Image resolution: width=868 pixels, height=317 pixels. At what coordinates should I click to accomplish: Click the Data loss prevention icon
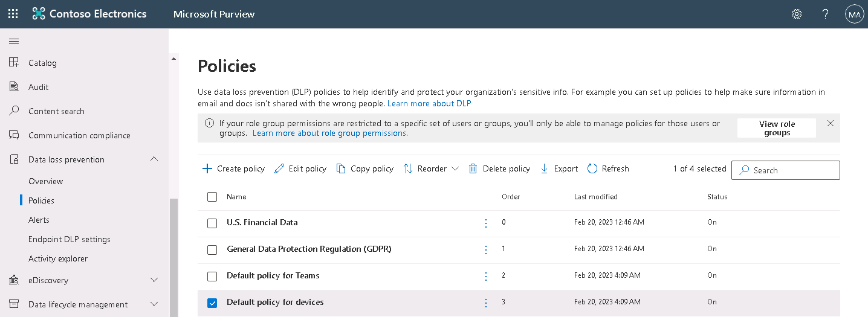coord(14,159)
